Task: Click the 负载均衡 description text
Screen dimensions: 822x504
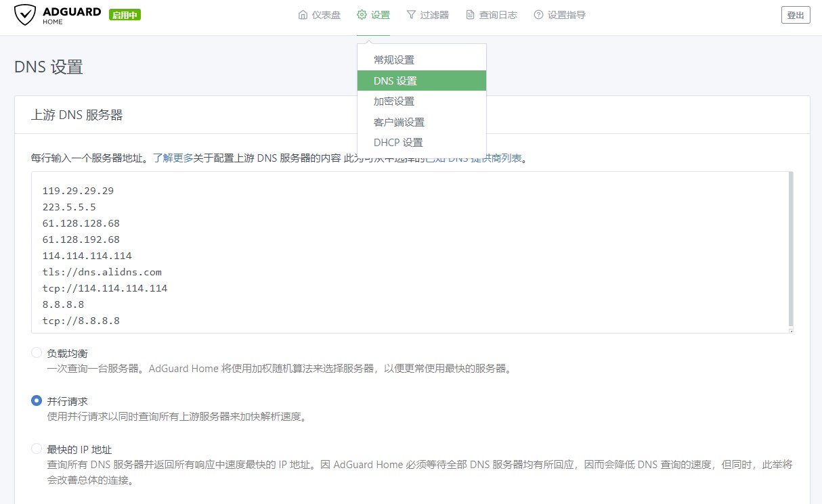Action: pos(279,369)
